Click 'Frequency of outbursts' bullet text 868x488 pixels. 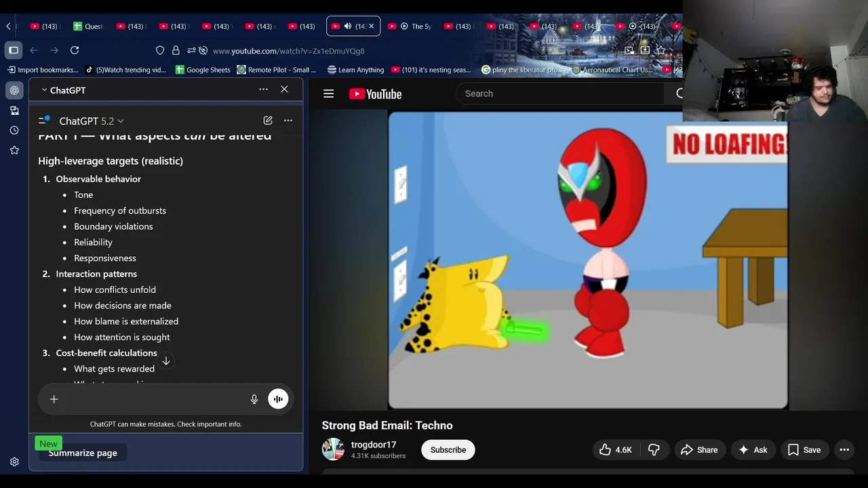tap(120, 211)
